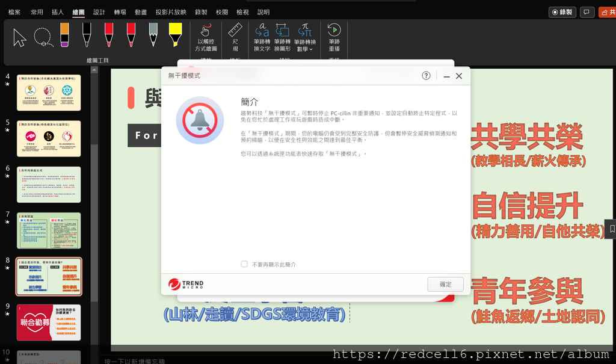616x364 pixels.
Task: Open help icon in 無干擾模式 dialog
Action: pyautogui.click(x=427, y=76)
